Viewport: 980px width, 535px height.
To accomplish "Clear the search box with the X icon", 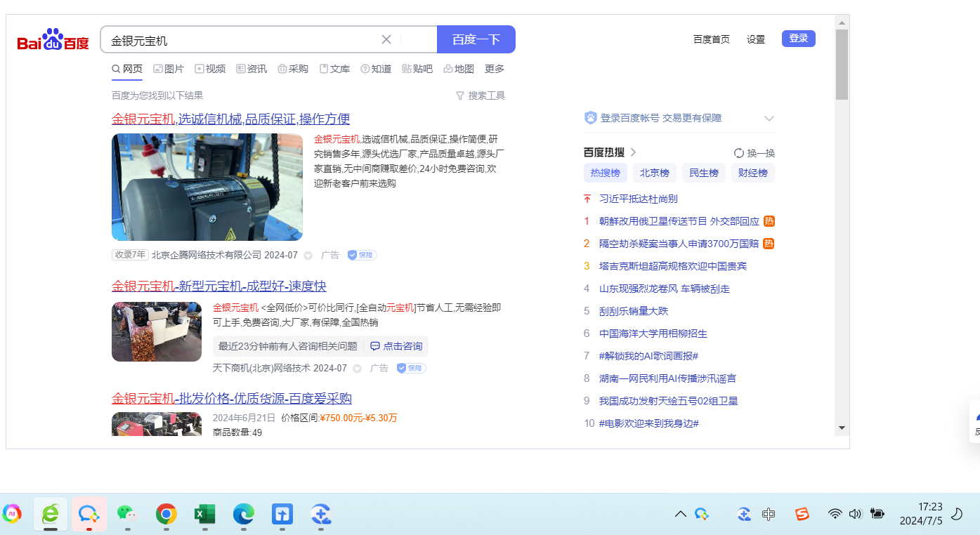I will [x=386, y=39].
